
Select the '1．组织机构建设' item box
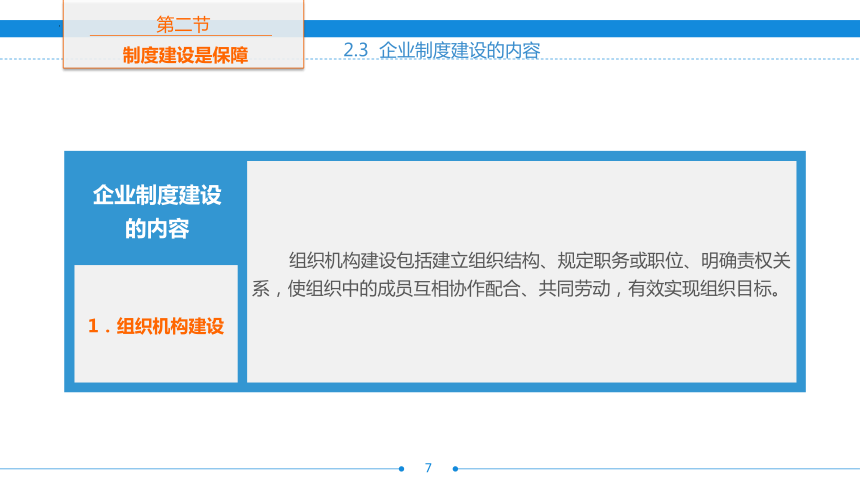coord(156,324)
